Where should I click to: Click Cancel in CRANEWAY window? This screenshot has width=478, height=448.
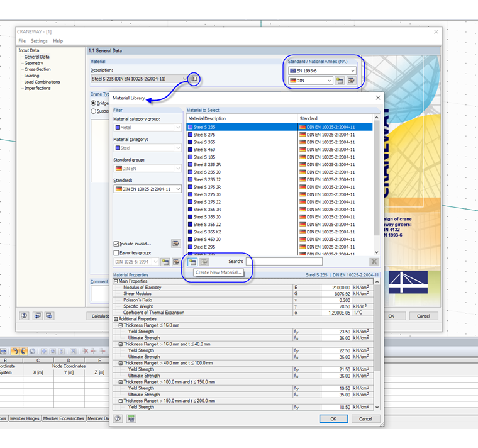[x=423, y=316]
